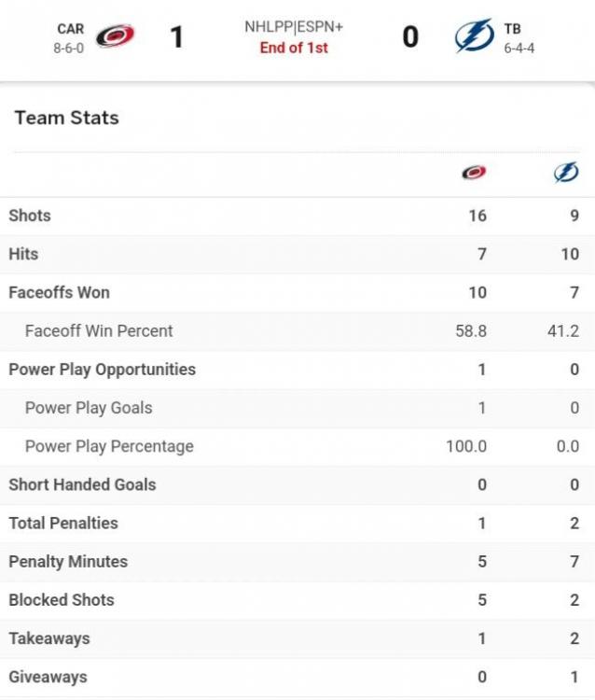The height and width of the screenshot is (700, 595).
Task: Click the Hurricanes logo above stats column
Action: pyautogui.click(x=474, y=173)
